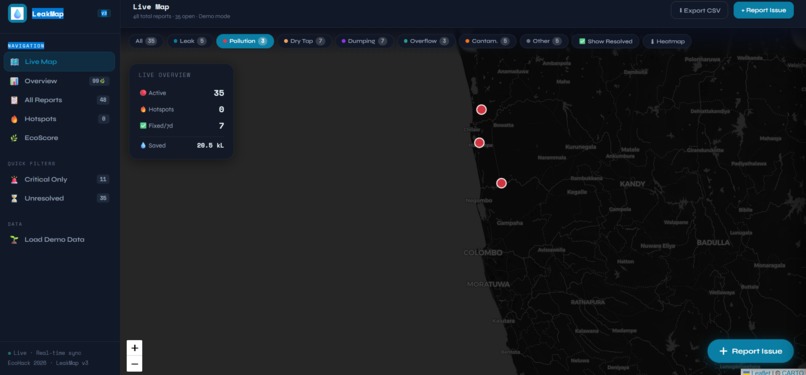Click the Active count 35
Screen dimensions: 806x375
click(x=219, y=93)
